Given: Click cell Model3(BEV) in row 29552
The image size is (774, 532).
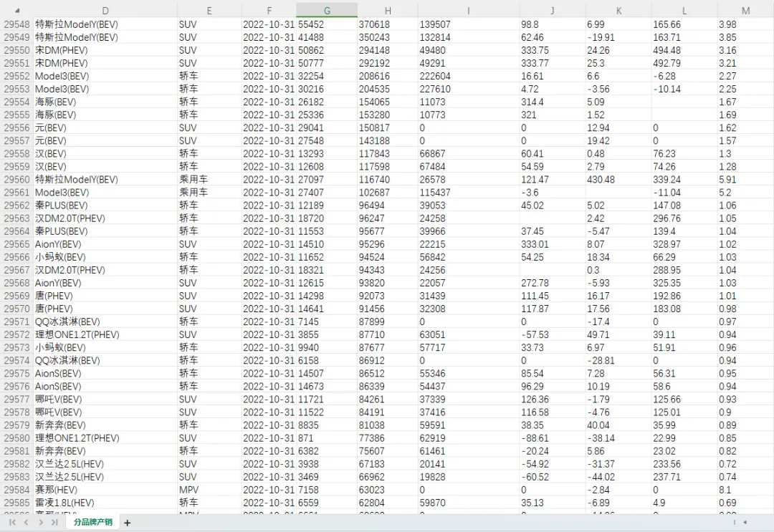Looking at the screenshot, I should (105, 76).
